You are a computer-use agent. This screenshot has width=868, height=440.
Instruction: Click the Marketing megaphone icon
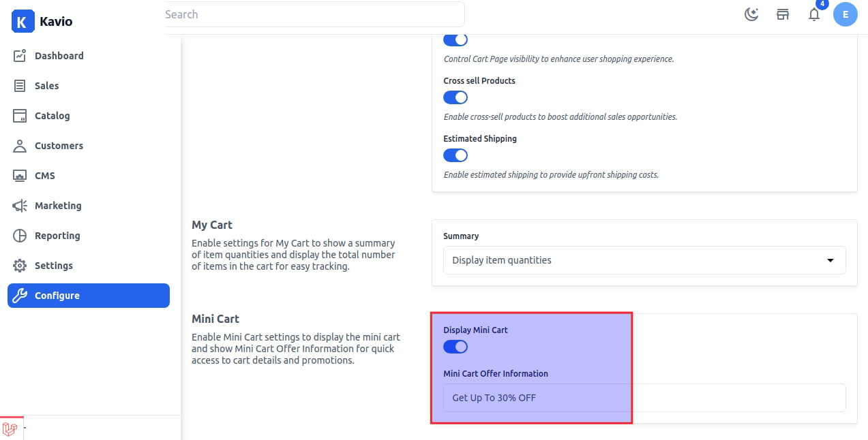[x=20, y=206]
